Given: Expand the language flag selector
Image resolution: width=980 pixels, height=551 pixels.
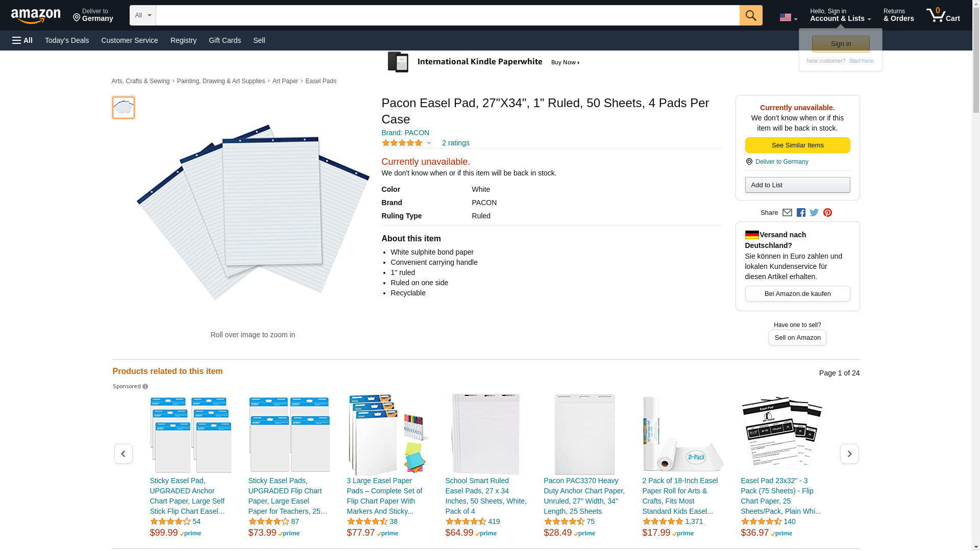Looking at the screenshot, I should 788,17.
